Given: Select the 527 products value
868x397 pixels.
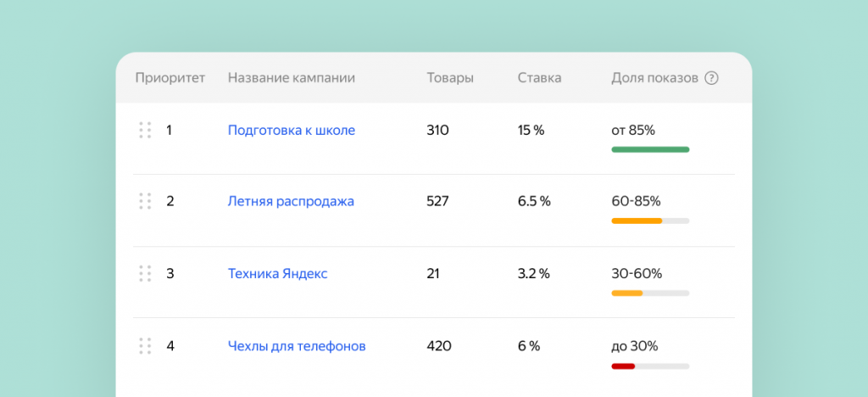Looking at the screenshot, I should coord(438,202).
